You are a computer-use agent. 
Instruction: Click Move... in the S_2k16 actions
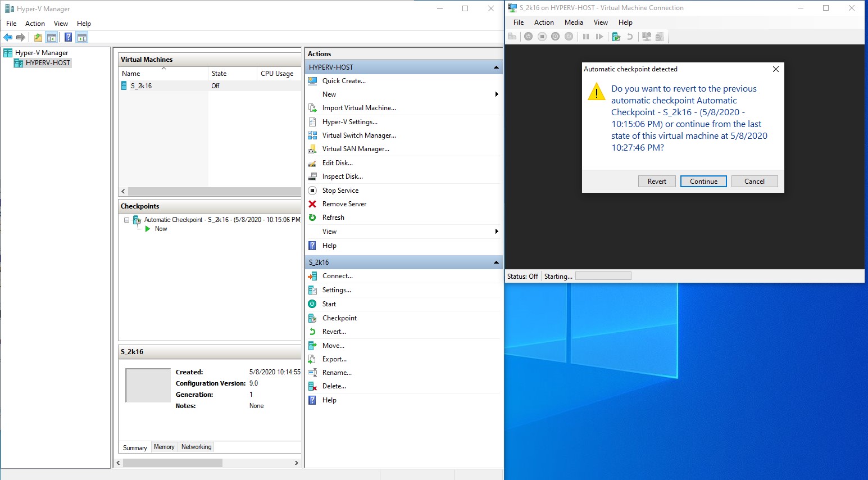pyautogui.click(x=333, y=346)
